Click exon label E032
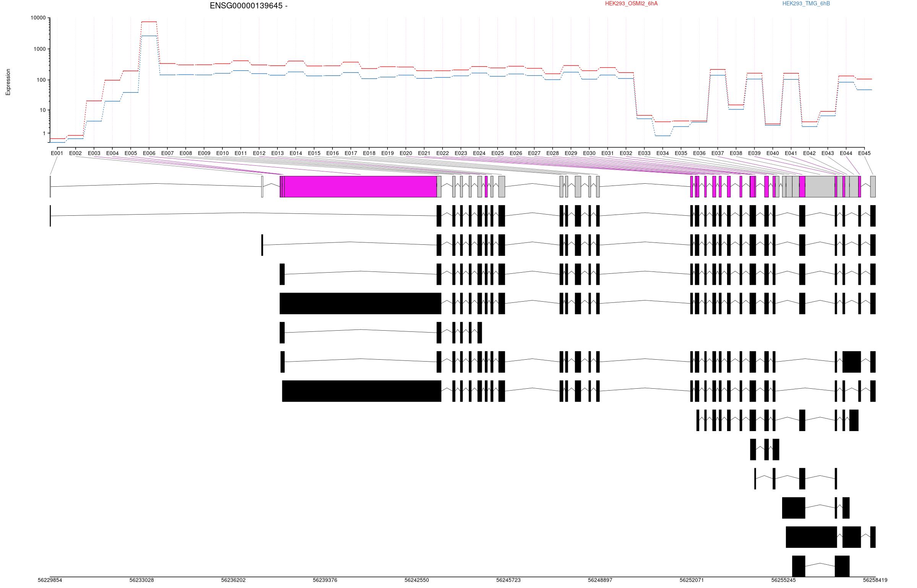 click(626, 153)
